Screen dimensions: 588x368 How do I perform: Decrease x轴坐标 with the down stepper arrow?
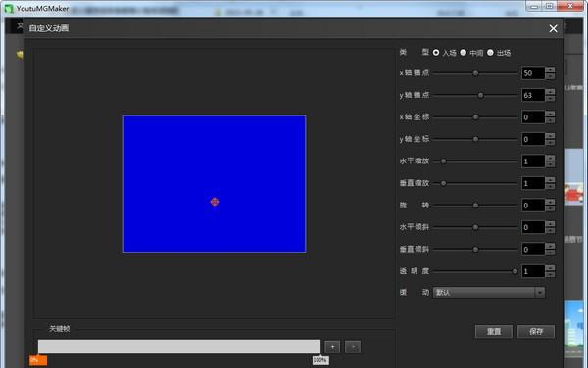click(550, 120)
